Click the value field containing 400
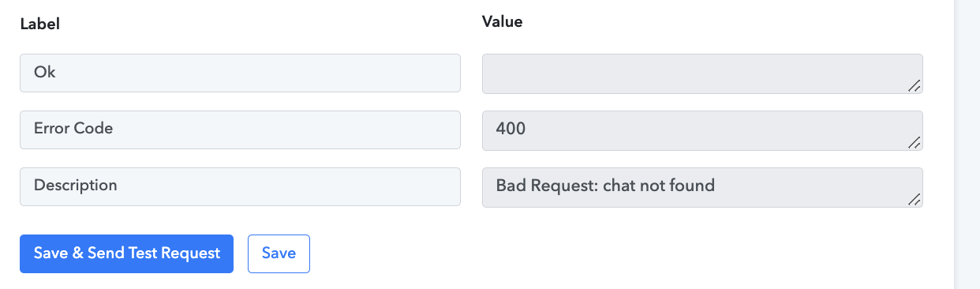 (x=702, y=130)
